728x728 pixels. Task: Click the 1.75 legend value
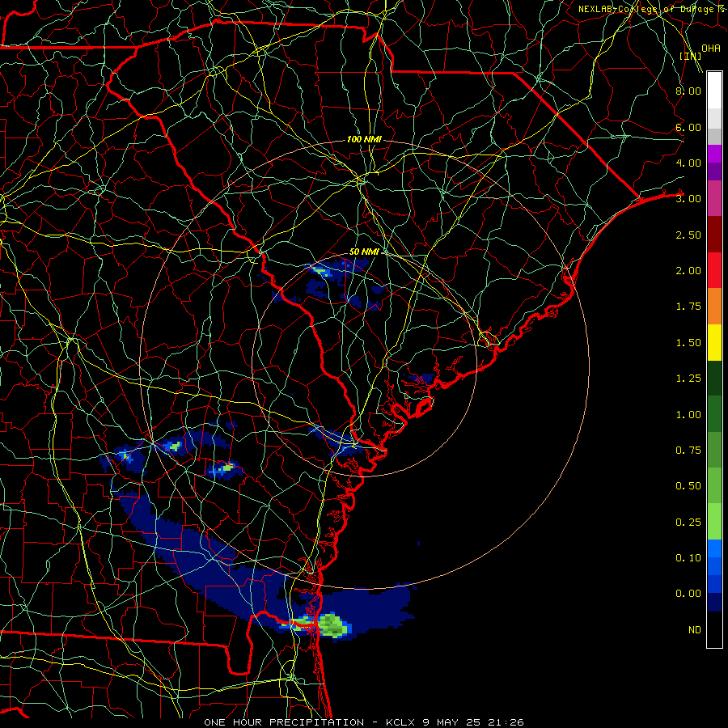688,307
